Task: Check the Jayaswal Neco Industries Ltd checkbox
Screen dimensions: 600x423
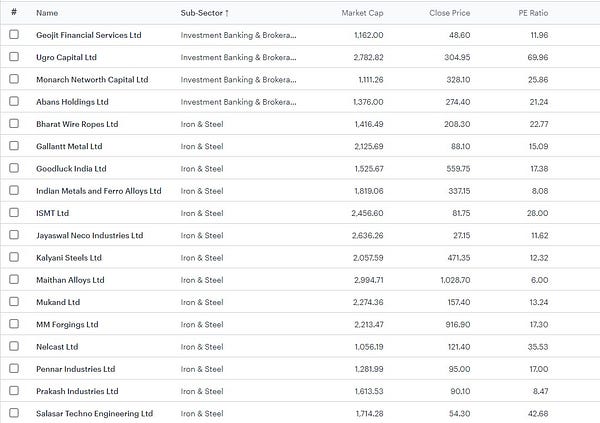Action: click(14, 234)
